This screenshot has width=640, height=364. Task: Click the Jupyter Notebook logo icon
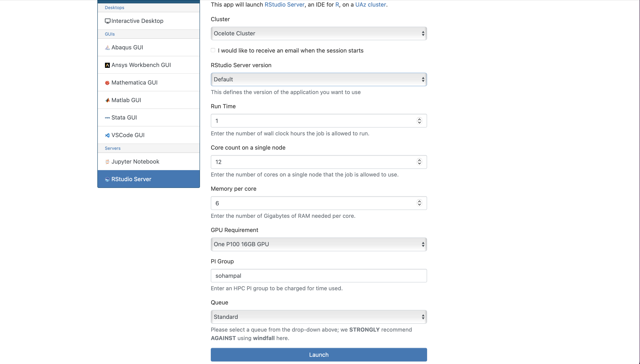click(107, 162)
